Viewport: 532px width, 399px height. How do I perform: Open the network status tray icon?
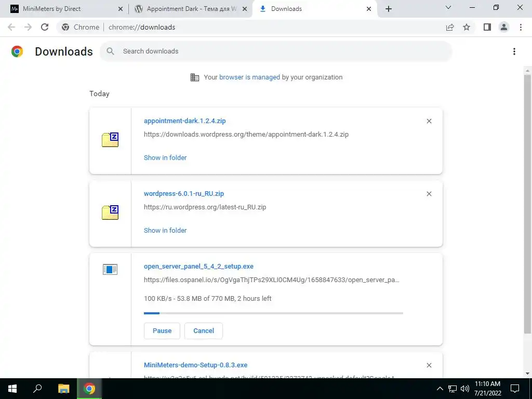coord(453,389)
